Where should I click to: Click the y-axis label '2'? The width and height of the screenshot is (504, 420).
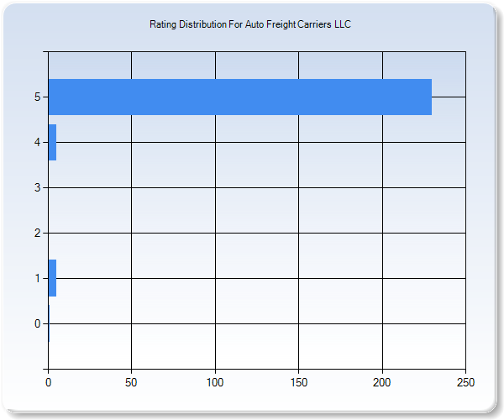38,233
